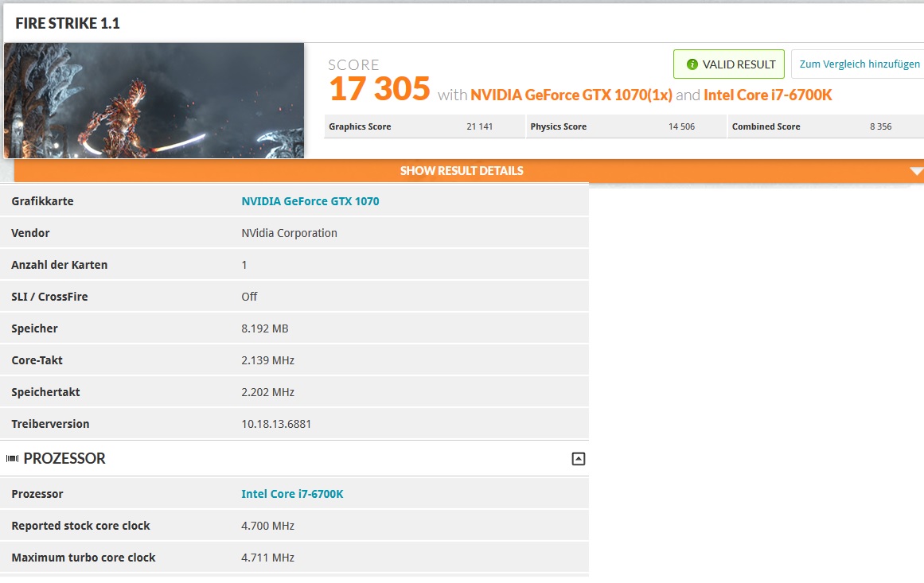Open NVIDIA GeForce GTX 1070(1x) link in score header
The height and width of the screenshot is (583, 924).
[x=571, y=95]
